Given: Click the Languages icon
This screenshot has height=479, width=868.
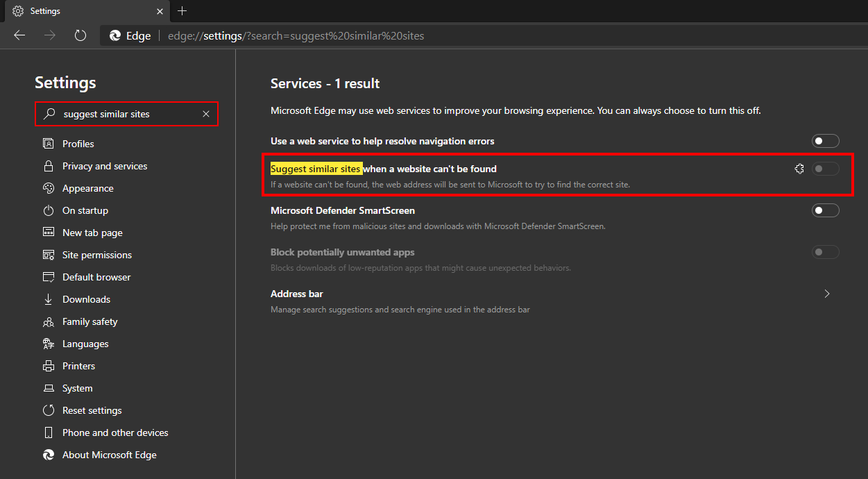Looking at the screenshot, I should (x=49, y=344).
